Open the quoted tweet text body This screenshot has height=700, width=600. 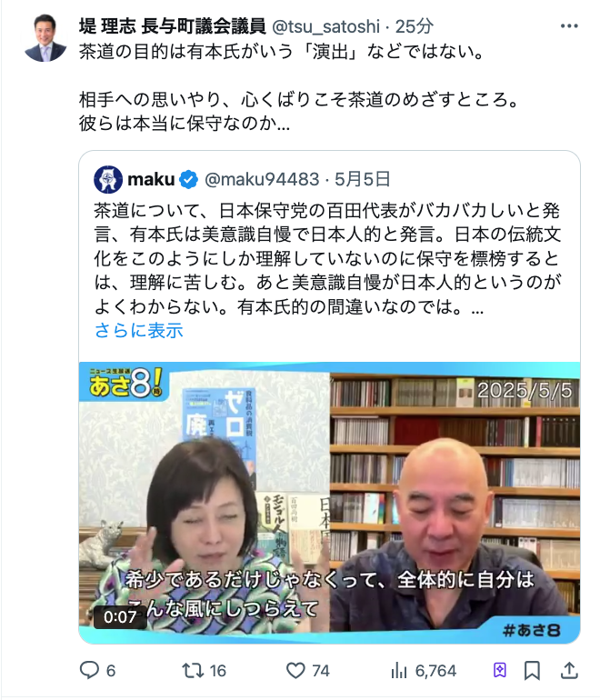(327, 258)
